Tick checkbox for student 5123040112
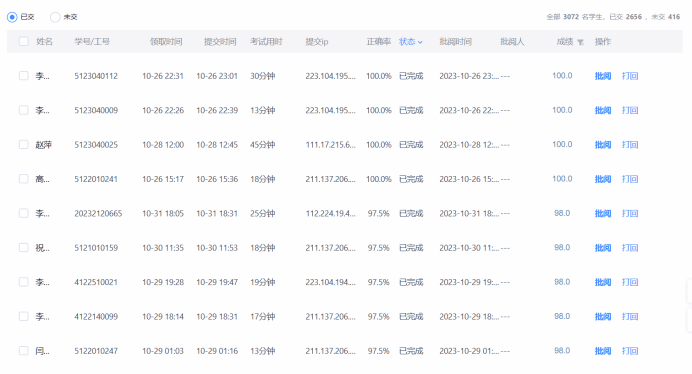 coord(23,76)
